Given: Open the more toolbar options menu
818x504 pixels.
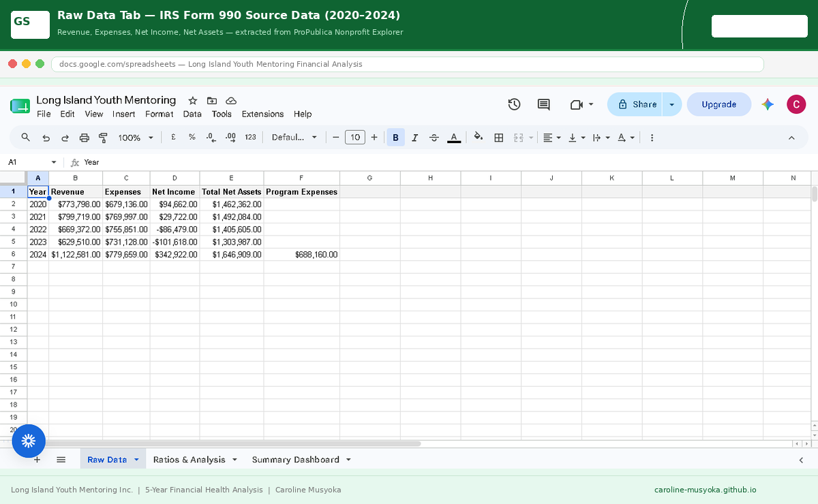Looking at the screenshot, I should [x=652, y=138].
